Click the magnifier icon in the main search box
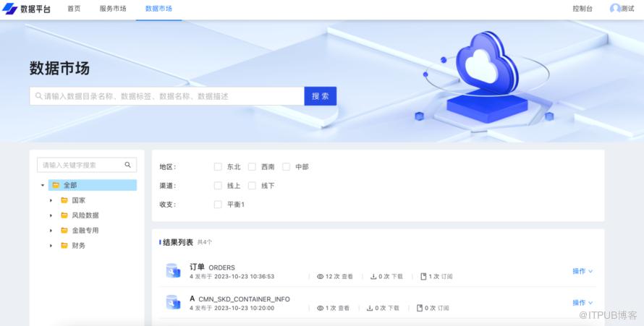 [38, 96]
